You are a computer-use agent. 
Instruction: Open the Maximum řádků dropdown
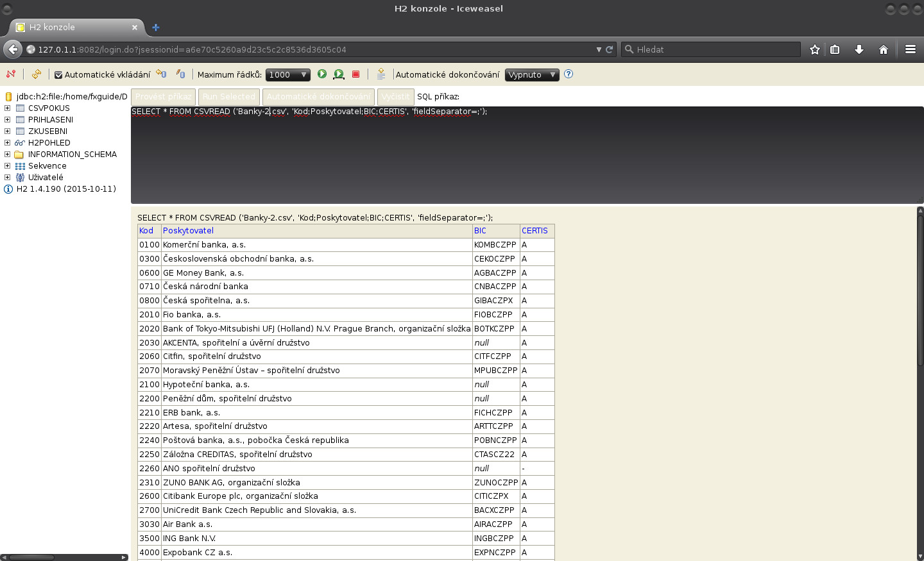coord(287,74)
